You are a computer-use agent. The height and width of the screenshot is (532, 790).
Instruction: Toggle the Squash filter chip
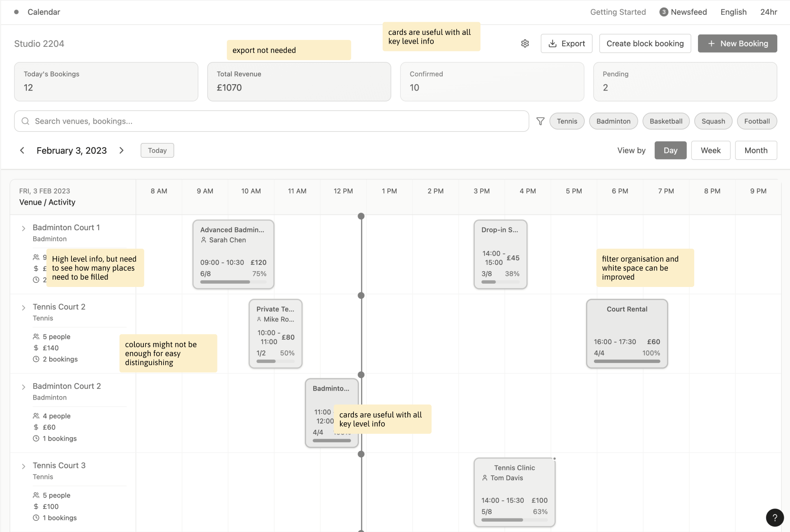tap(713, 121)
